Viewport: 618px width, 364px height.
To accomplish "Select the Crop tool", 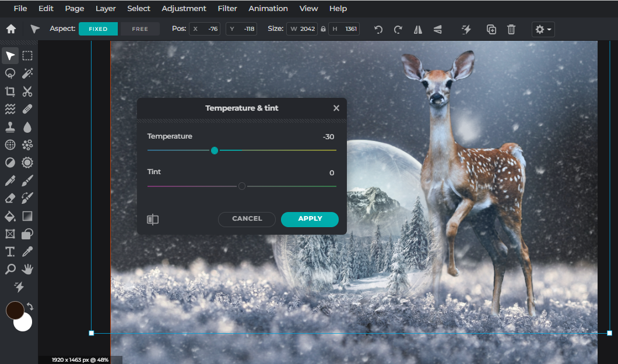I will point(9,91).
